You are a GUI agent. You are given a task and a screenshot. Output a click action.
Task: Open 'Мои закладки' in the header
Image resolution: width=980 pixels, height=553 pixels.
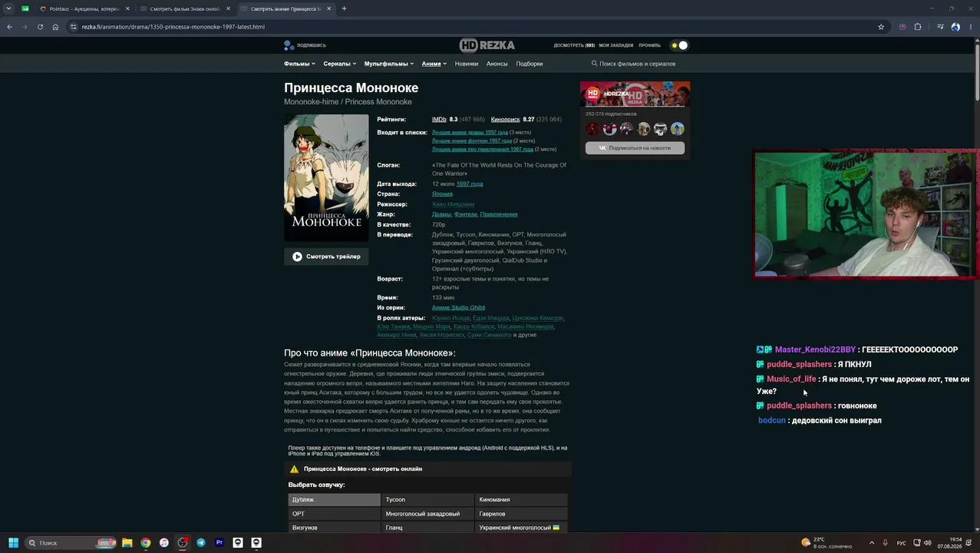click(616, 45)
